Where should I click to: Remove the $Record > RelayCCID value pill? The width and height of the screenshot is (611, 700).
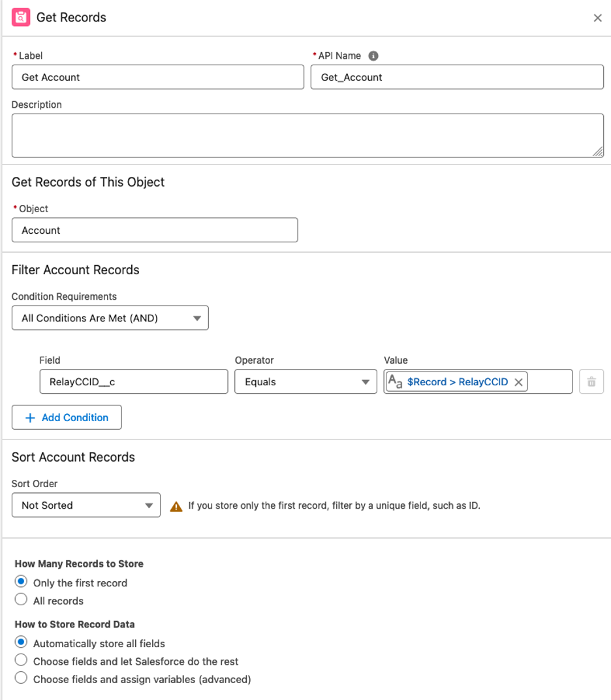(x=518, y=382)
